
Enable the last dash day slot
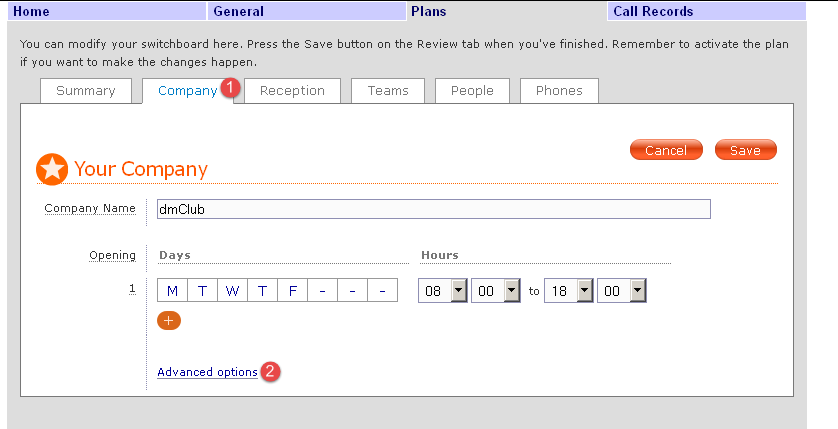pos(383,291)
